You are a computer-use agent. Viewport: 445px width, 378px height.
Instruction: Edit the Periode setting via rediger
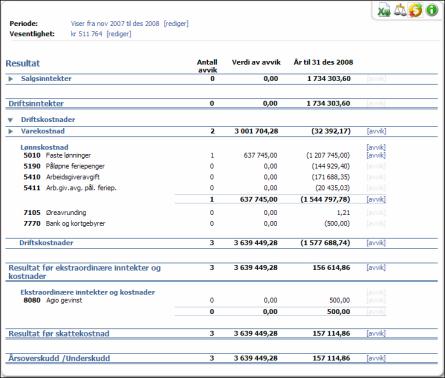pos(176,24)
